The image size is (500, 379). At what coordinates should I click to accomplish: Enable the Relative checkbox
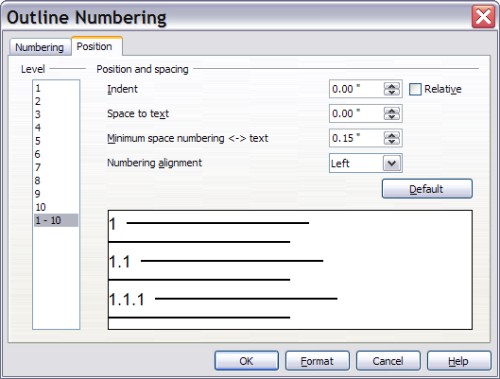(x=415, y=89)
